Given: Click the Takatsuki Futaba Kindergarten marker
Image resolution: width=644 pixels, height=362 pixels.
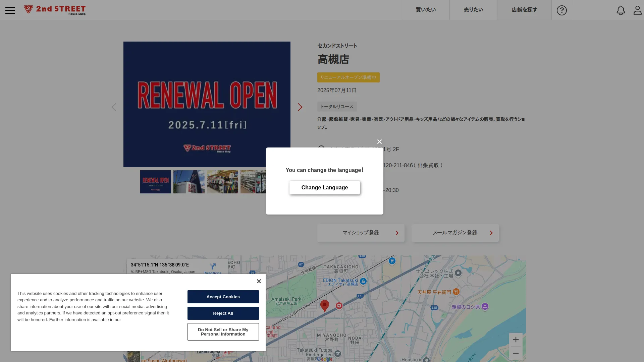Looking at the screenshot, I should pos(338,354).
